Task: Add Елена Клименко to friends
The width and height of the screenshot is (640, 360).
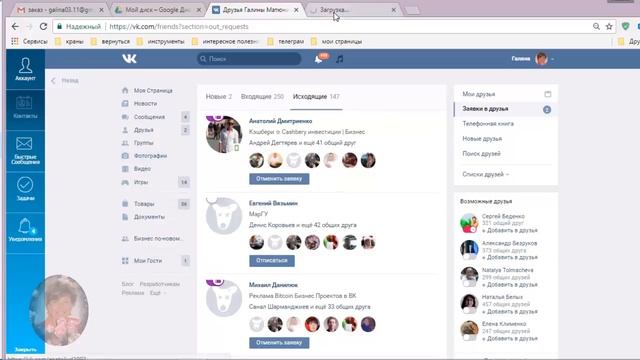Action: pyautogui.click(x=510, y=338)
